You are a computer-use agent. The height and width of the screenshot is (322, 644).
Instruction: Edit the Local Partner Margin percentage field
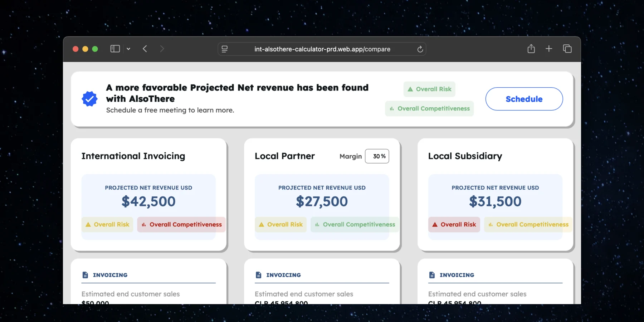point(377,156)
